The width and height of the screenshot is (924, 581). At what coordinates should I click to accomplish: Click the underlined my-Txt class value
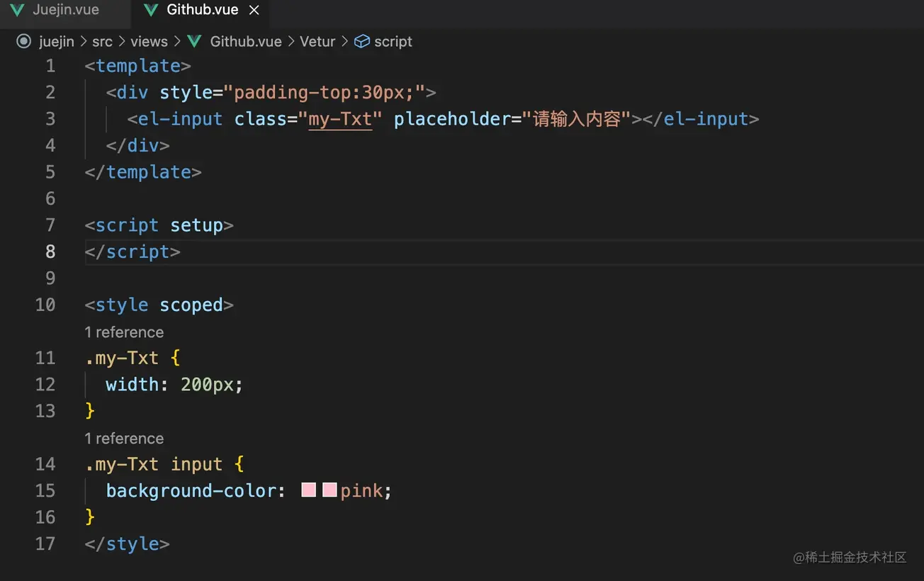coord(340,119)
